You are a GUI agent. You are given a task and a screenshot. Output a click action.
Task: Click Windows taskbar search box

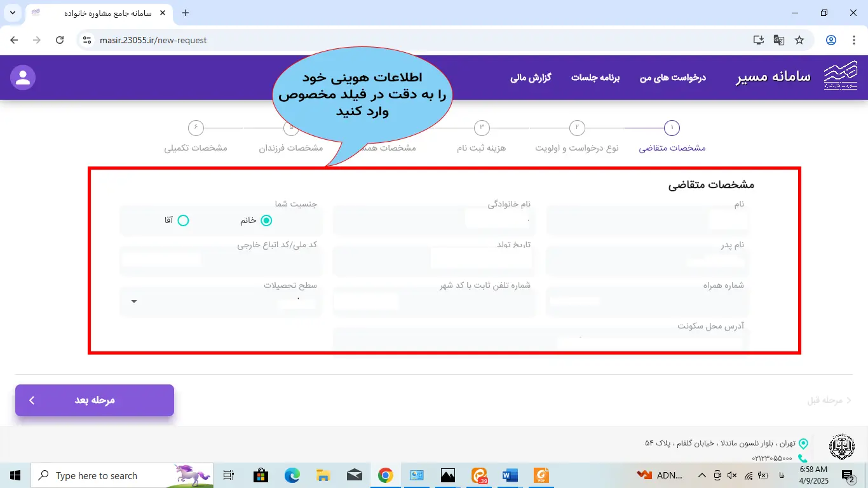coord(122,475)
